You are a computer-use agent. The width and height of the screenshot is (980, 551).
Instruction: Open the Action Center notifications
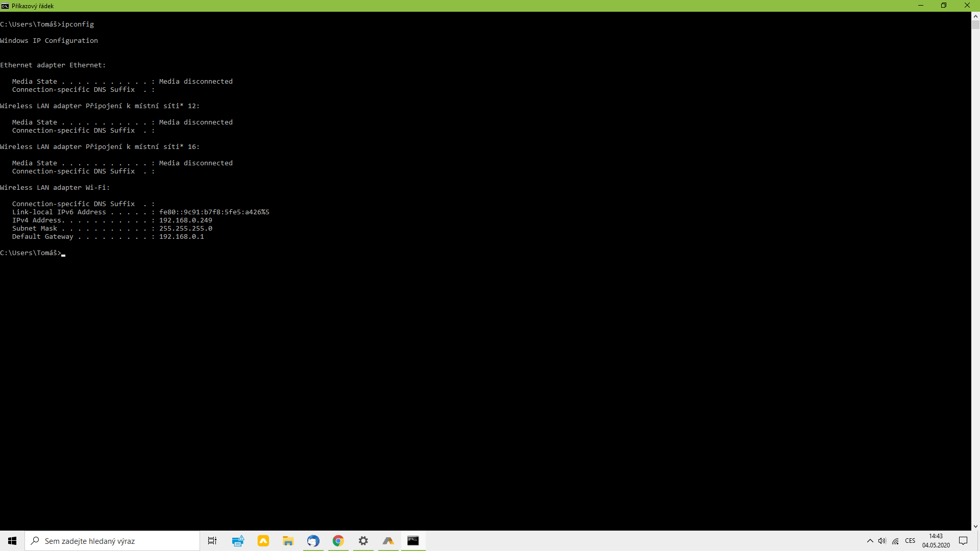click(963, 541)
